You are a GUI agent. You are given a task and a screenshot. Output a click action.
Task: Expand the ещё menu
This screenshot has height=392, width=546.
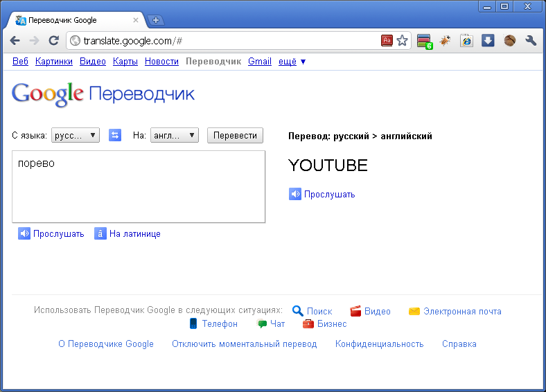(x=292, y=62)
